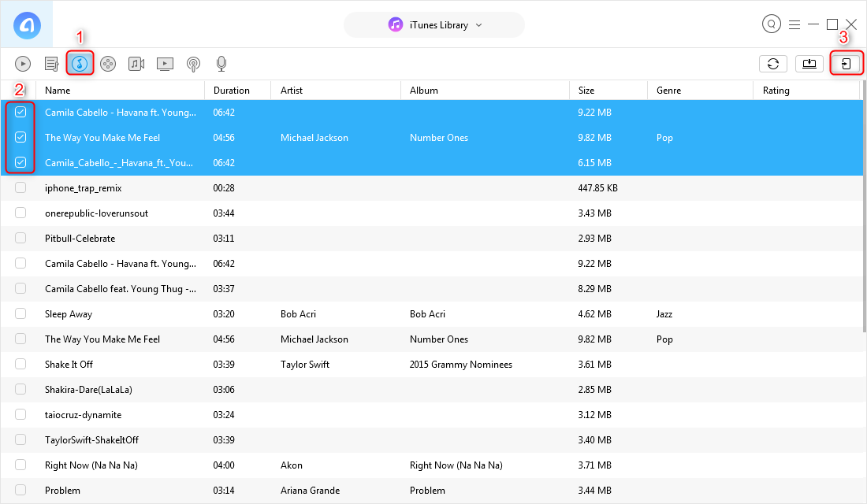
Task: Check the Sleep Away checkbox
Action: [20, 313]
